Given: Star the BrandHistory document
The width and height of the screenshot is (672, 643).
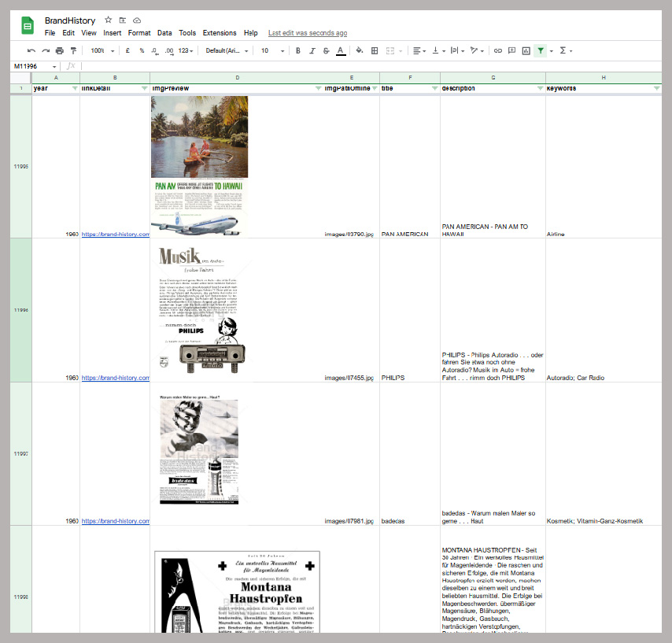Looking at the screenshot, I should point(108,20).
